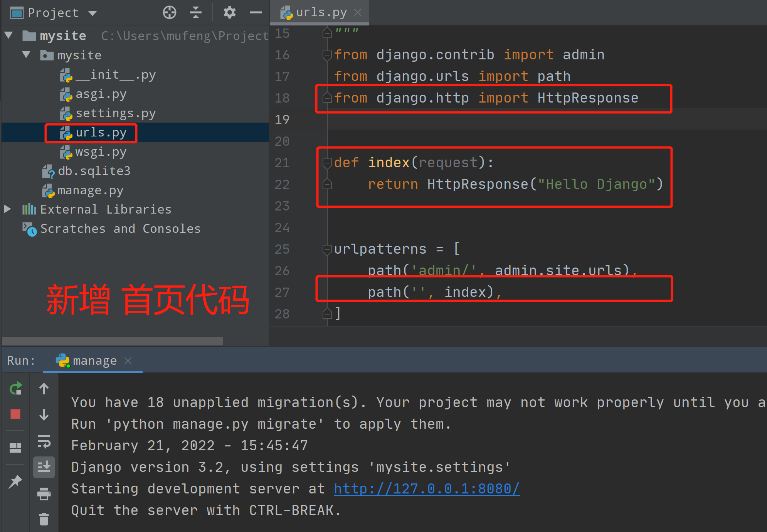Click the Locate/Select Opened File icon

(170, 12)
